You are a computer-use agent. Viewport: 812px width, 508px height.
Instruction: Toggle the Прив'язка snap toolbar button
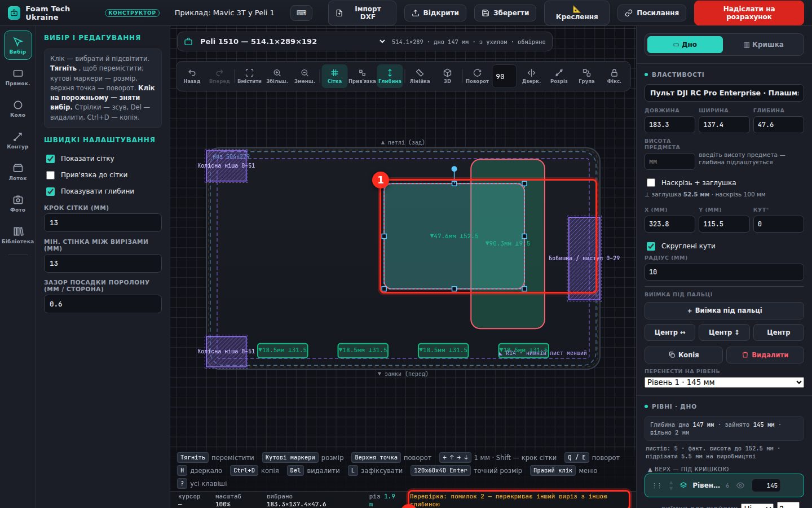362,76
